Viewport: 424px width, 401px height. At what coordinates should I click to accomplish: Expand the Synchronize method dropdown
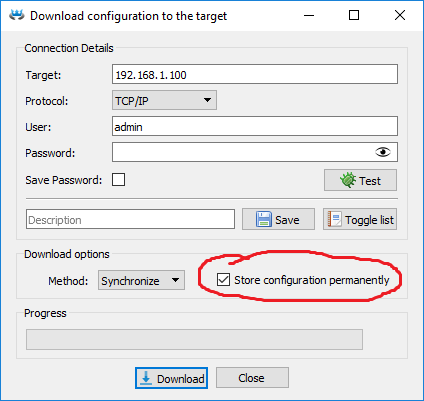point(141,280)
